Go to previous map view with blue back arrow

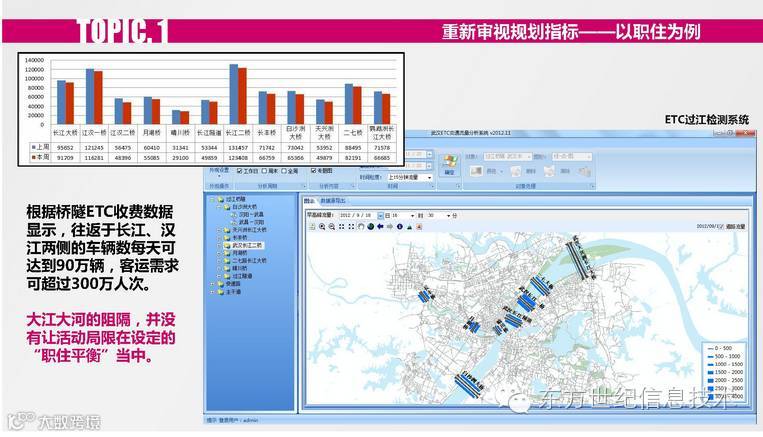380,227
